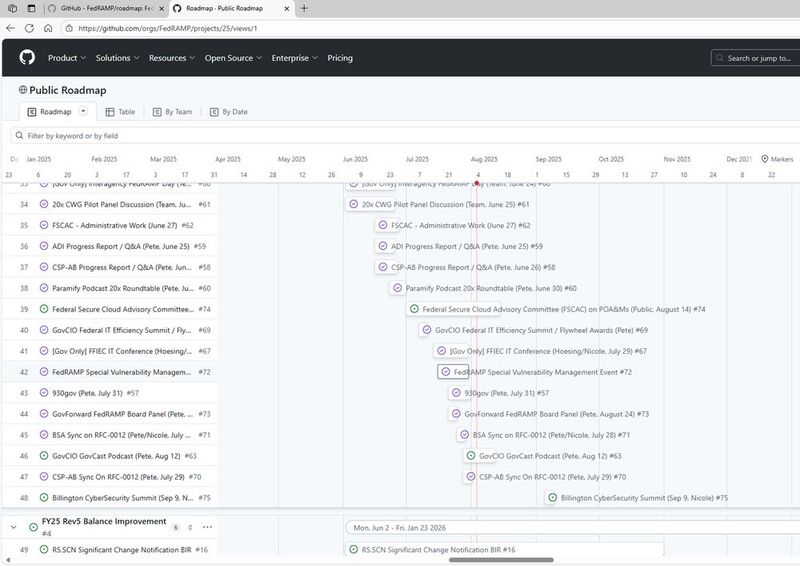
Task: Open the Product menu
Action: (67, 58)
